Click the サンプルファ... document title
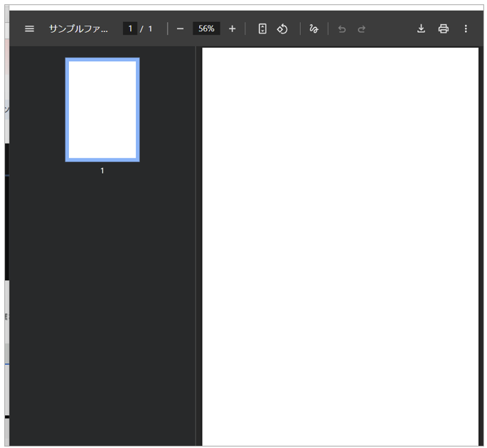Viewport: 487px width, 448px height. pyautogui.click(x=79, y=29)
